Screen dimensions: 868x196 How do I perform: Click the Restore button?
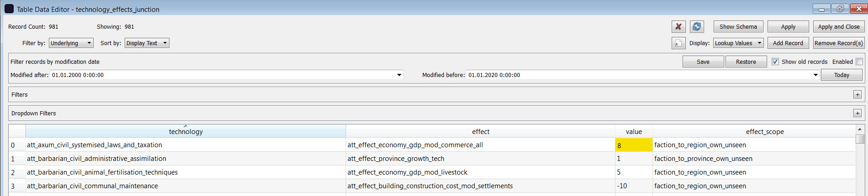pos(746,62)
